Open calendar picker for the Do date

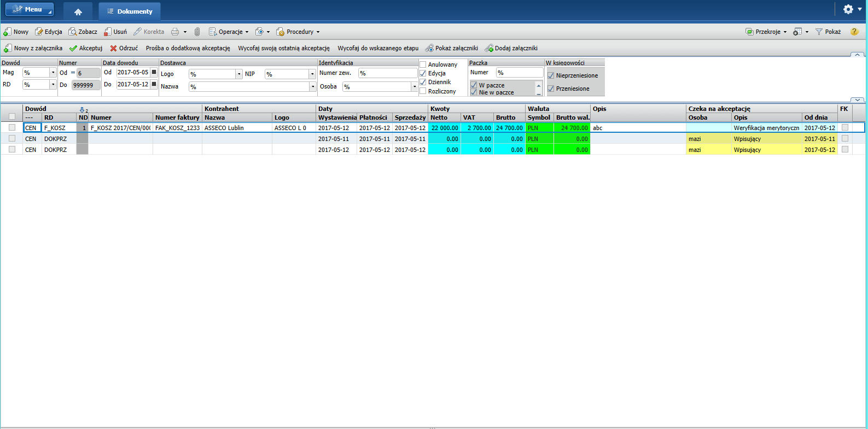154,84
